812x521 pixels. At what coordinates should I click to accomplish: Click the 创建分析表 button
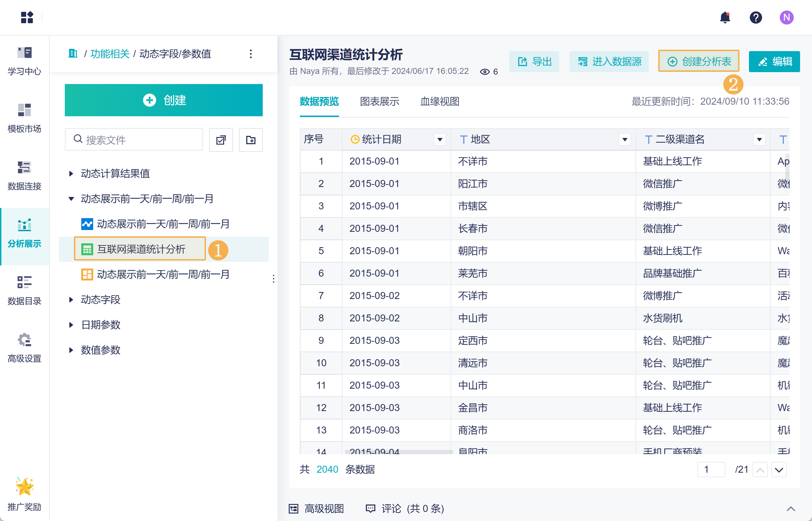click(699, 61)
